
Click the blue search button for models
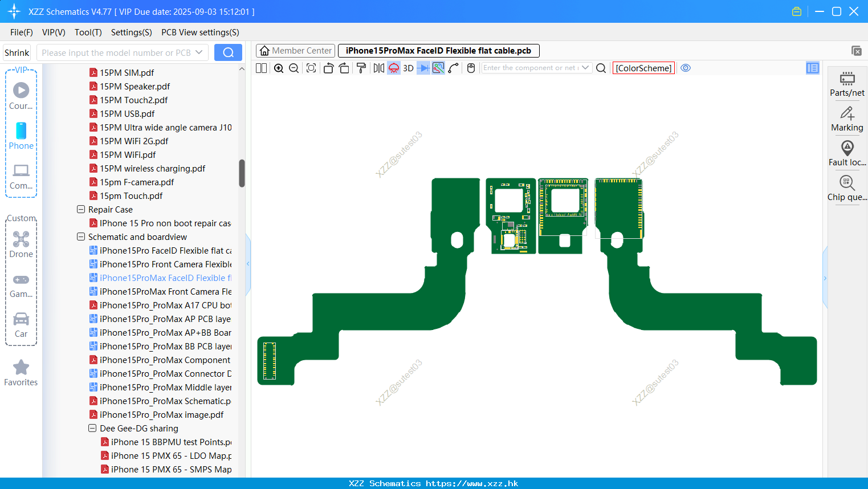coord(228,52)
